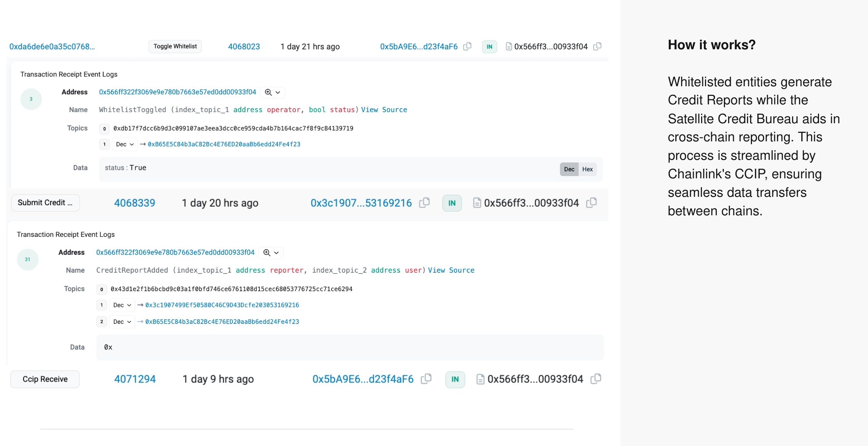Open user address 0xB65E5C84... in CreditReportAdded topics
Image resolution: width=868 pixels, height=446 pixels.
pos(222,322)
